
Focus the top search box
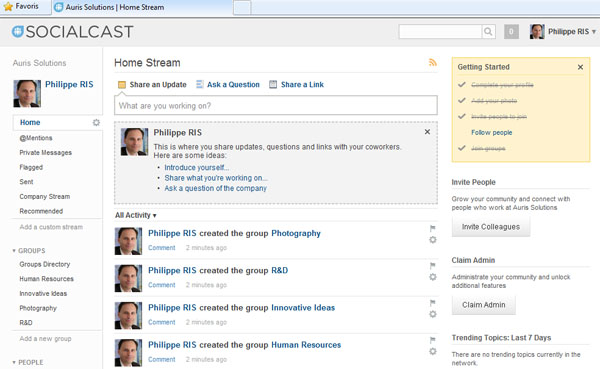coord(440,31)
